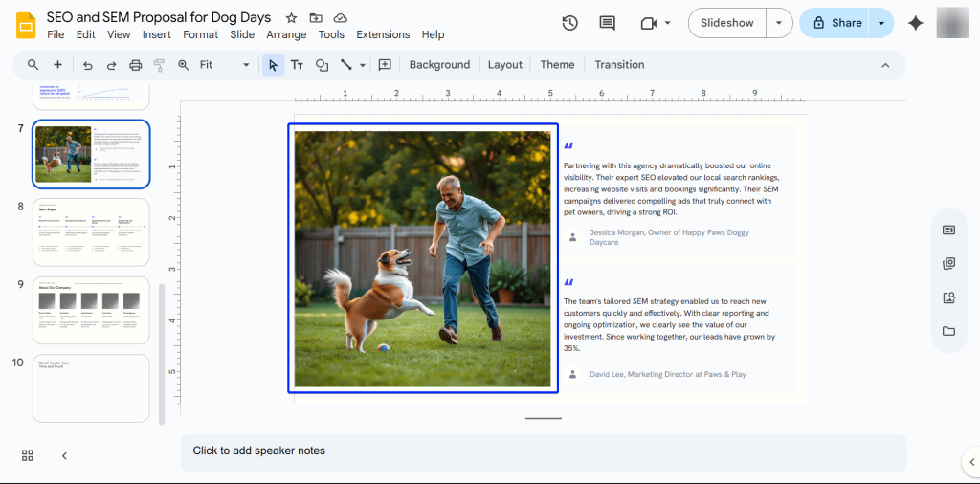Select slide 9 About Our Company thumbnail
980x484 pixels.
(x=91, y=310)
